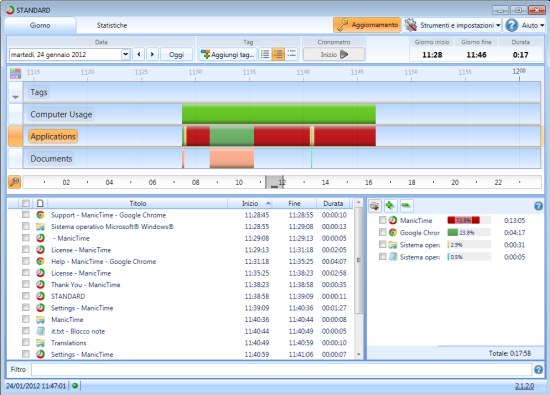
Task: Select the first tag list view icon
Action: pyautogui.click(x=265, y=54)
